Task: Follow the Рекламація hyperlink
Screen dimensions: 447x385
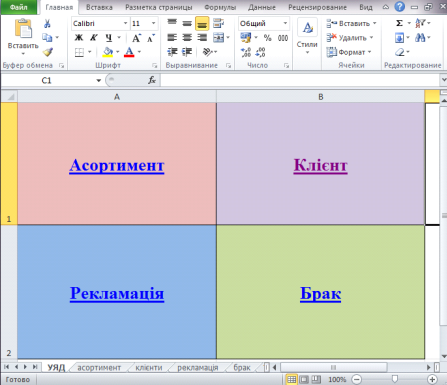Action: tap(117, 293)
